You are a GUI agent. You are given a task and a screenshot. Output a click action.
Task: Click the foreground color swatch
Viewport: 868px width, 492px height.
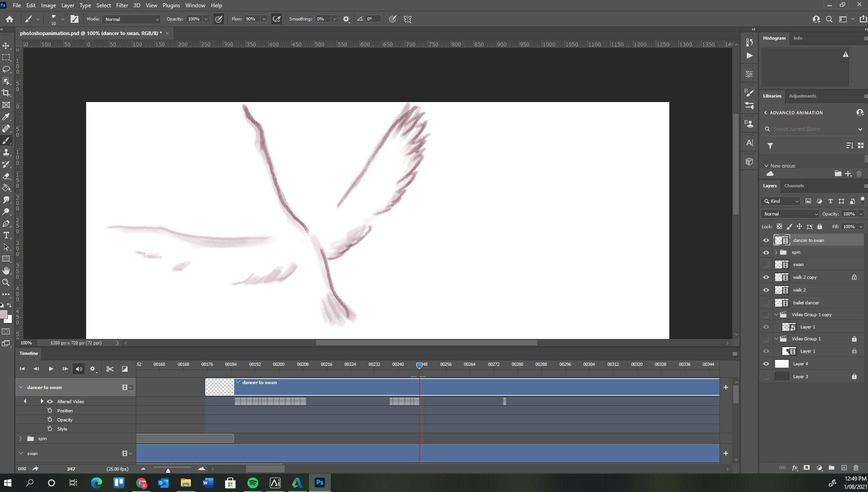pos(4,315)
